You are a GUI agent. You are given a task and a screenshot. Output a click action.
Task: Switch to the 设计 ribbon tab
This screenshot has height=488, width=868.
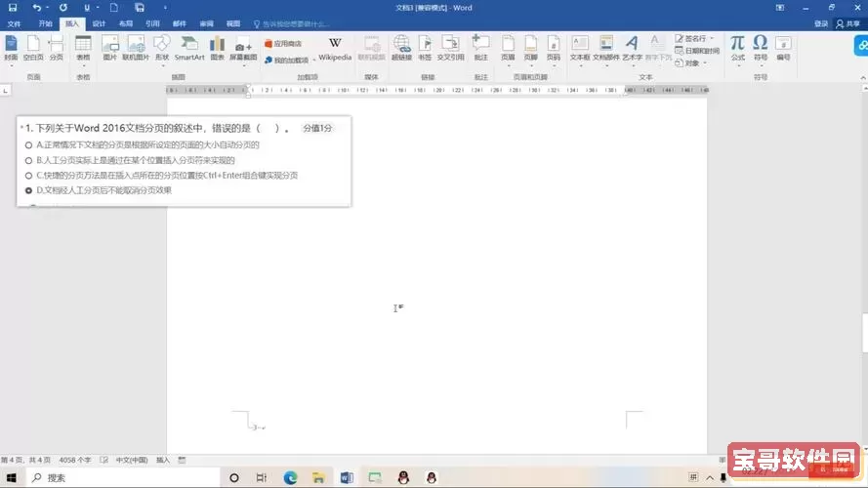coord(99,22)
